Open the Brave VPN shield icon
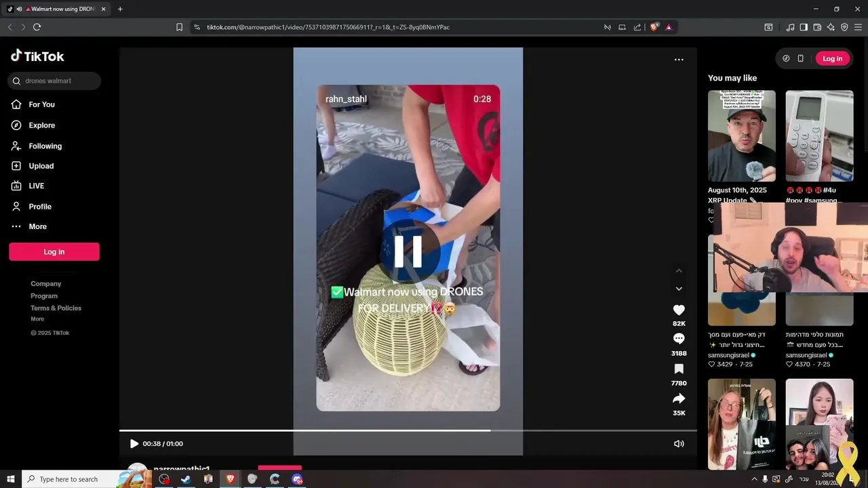Viewport: 868px width, 488px height. click(x=844, y=27)
